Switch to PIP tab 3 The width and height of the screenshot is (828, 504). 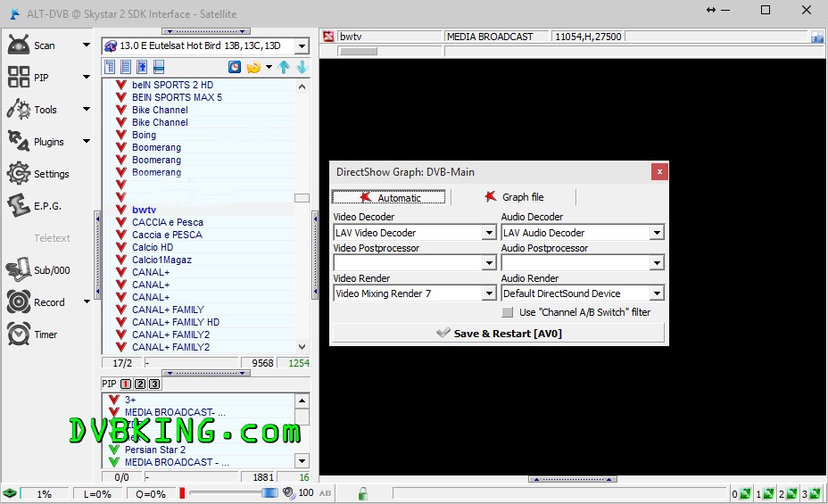pyautogui.click(x=154, y=384)
